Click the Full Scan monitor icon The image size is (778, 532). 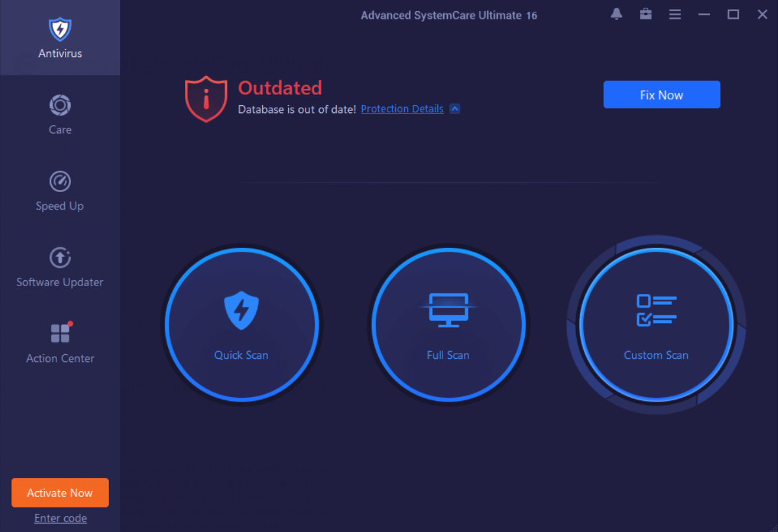pos(448,309)
